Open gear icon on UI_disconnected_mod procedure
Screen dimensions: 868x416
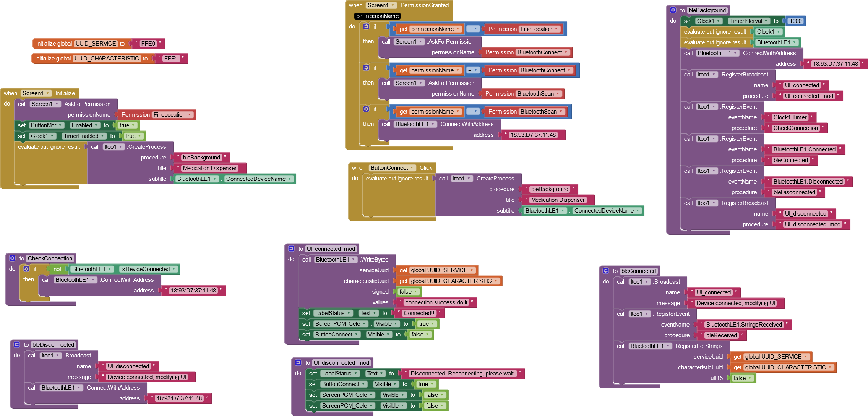[298, 363]
